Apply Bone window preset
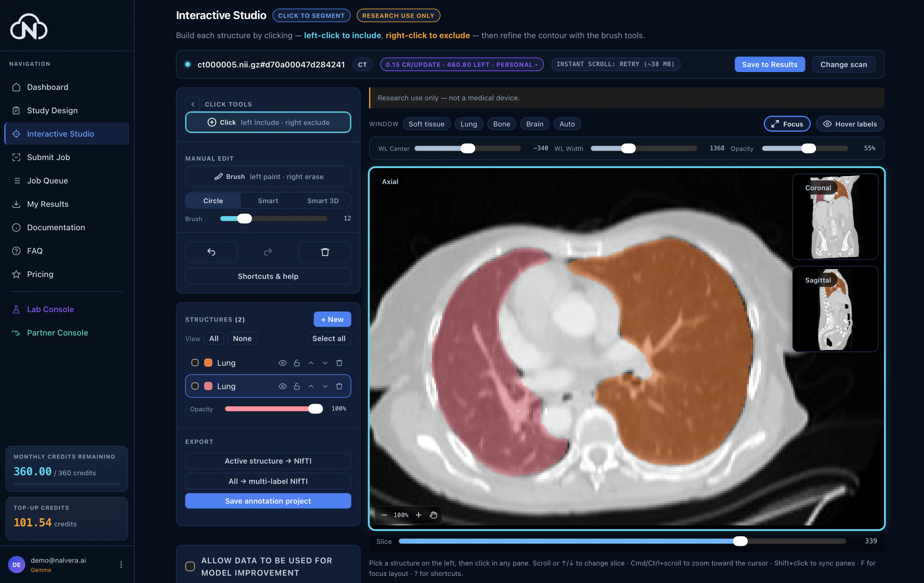Screen dimensions: 924x583 click(x=501, y=124)
